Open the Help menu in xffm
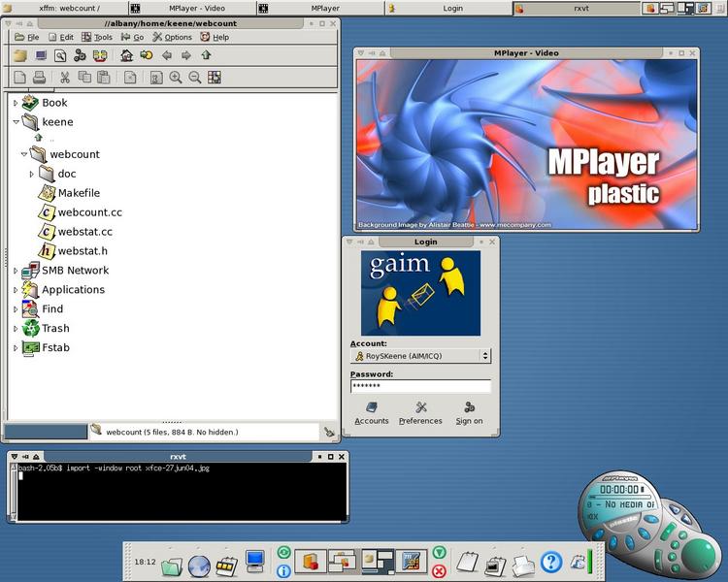This screenshot has height=582, width=728. [x=215, y=37]
